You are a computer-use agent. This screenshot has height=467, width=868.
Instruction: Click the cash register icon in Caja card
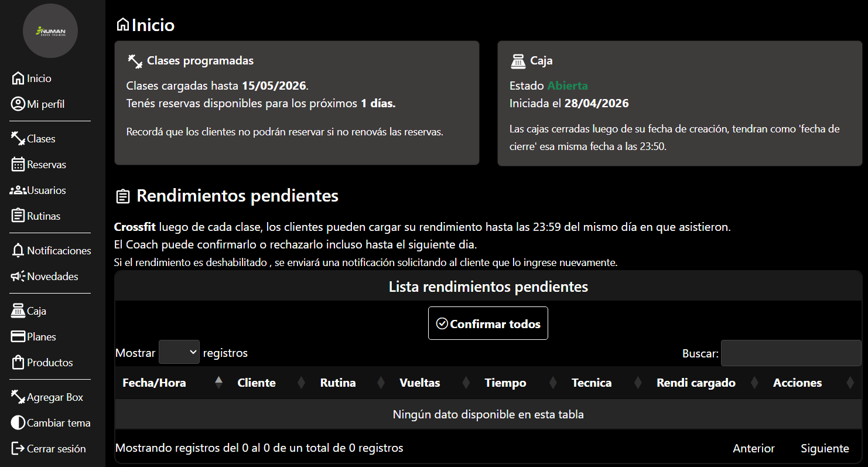(x=518, y=60)
